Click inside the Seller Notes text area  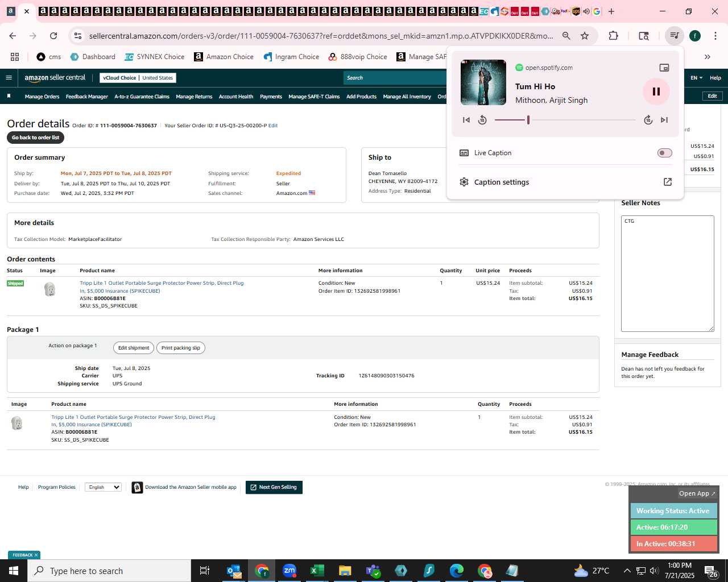pos(667,273)
